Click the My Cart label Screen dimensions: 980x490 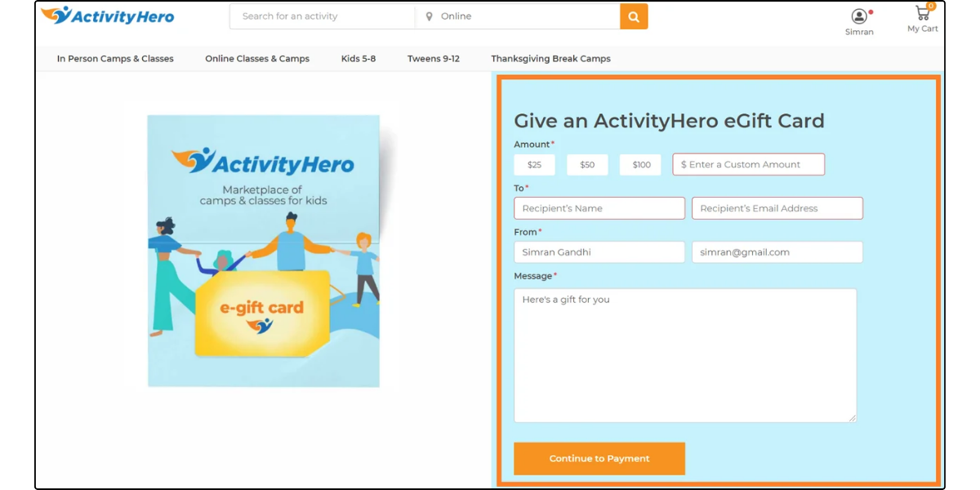923,29
